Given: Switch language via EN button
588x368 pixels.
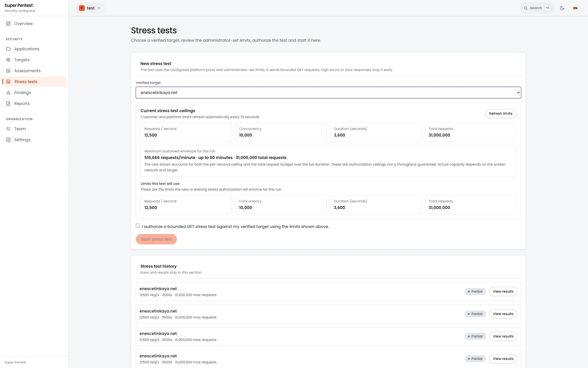Looking at the screenshot, I should pyautogui.click(x=575, y=8).
